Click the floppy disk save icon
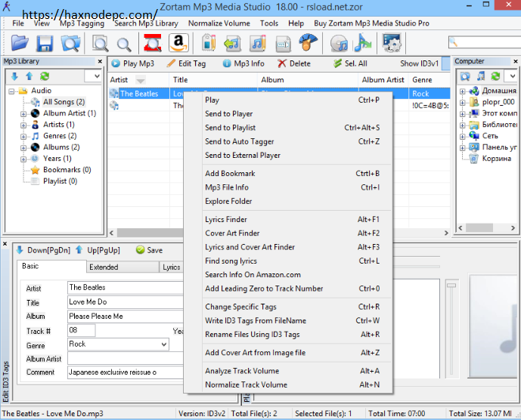 pyautogui.click(x=45, y=44)
